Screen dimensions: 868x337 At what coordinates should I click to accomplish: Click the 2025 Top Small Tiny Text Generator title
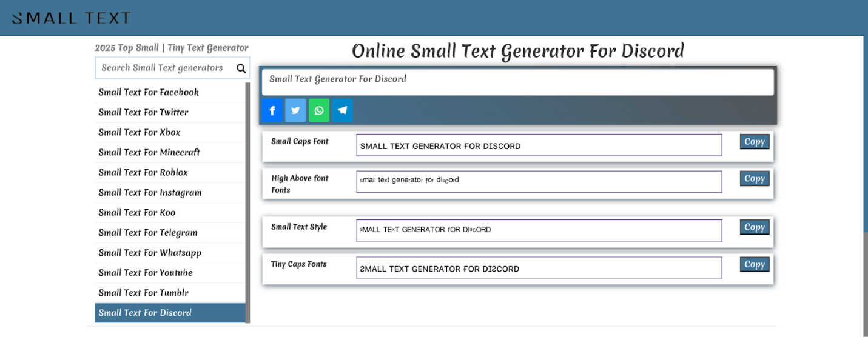click(172, 48)
